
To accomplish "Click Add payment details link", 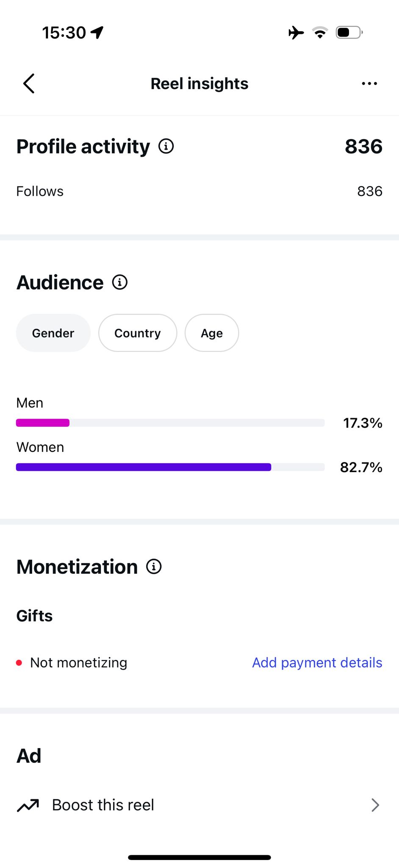I will pos(317,662).
